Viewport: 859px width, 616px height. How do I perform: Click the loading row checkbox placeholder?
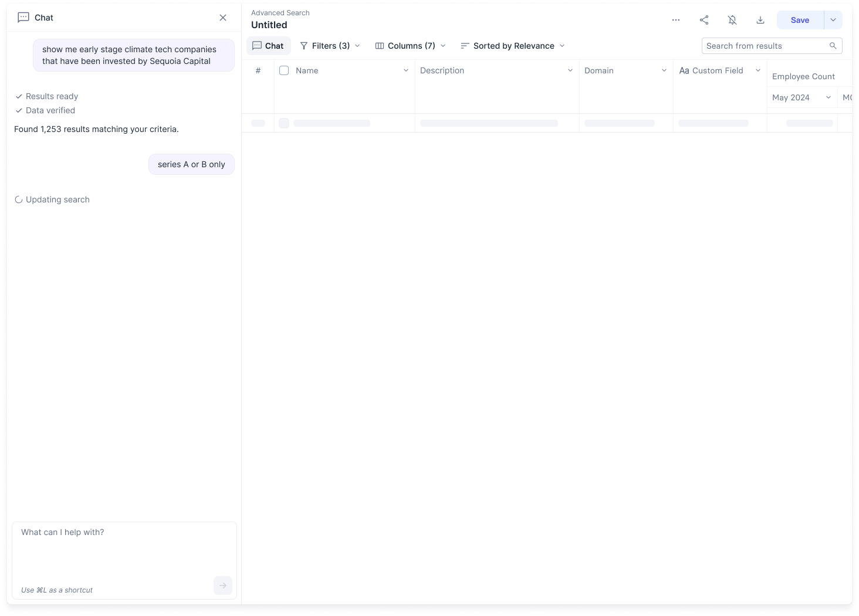pos(284,123)
